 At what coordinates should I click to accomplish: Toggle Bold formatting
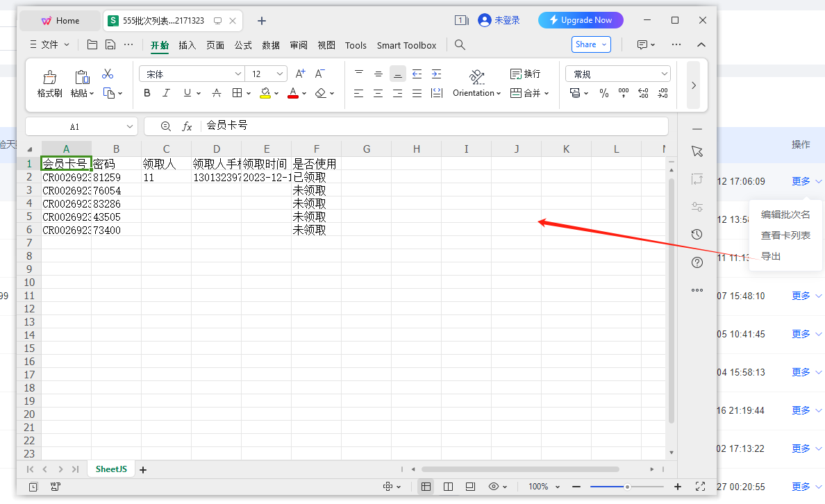[x=147, y=93]
